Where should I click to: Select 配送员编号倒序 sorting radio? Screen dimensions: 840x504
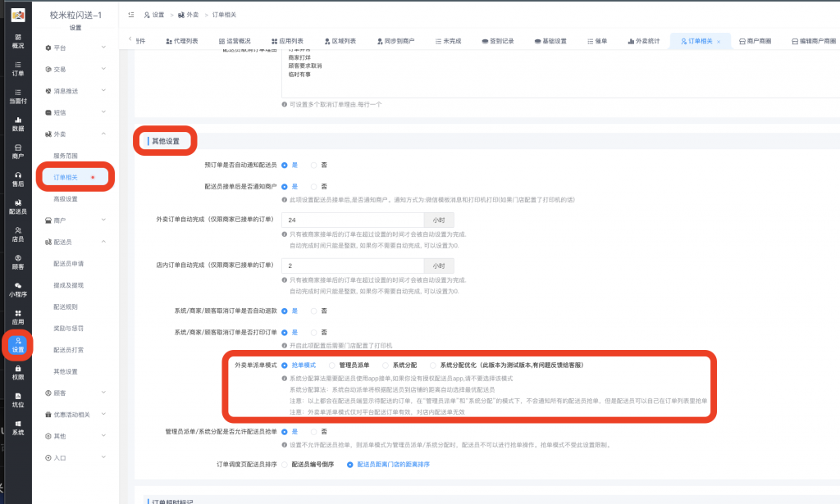(285, 465)
